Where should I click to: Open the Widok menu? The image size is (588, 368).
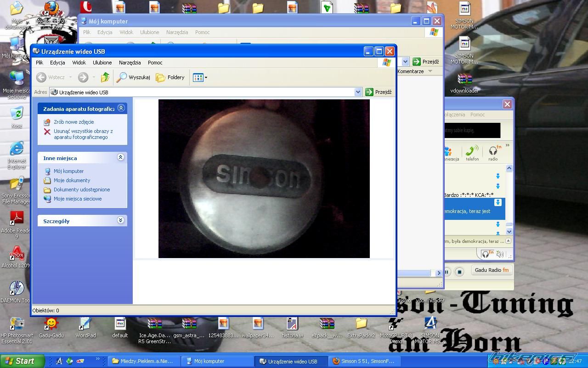(79, 63)
